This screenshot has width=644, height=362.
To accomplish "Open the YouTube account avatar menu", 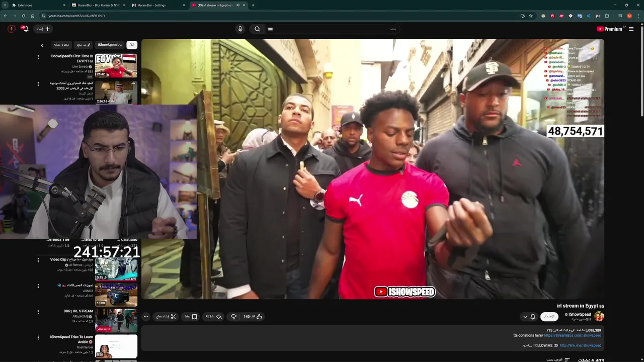I will (x=11, y=29).
